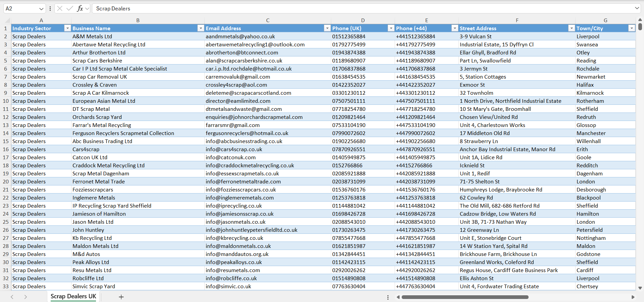Click vertical scroll down arrow
This screenshot has width=644, height=302.
[x=640, y=288]
